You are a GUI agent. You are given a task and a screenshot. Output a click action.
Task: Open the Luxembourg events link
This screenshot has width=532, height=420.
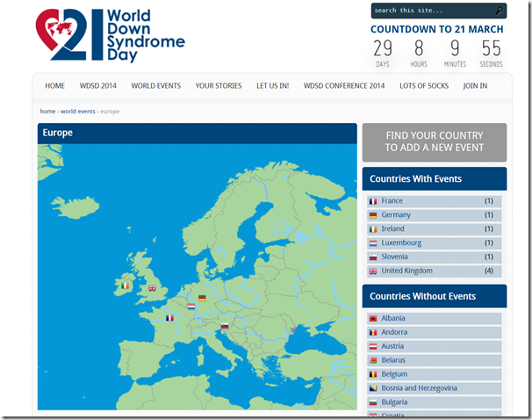click(x=401, y=243)
